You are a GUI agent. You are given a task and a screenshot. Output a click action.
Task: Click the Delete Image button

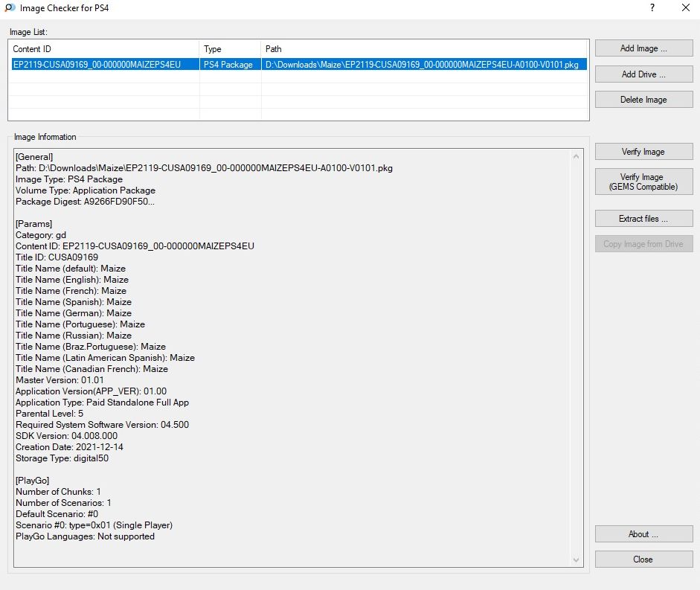pyautogui.click(x=643, y=100)
